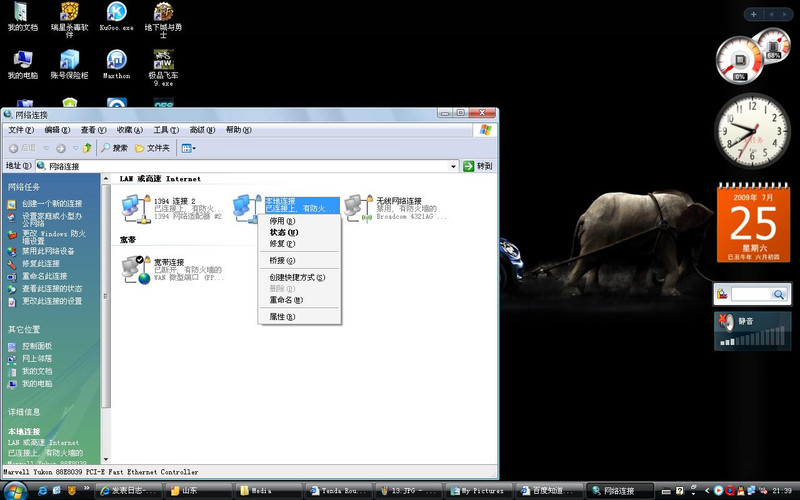The image size is (800, 500).
Task: Open the 编辑 menu
Action: [57, 130]
